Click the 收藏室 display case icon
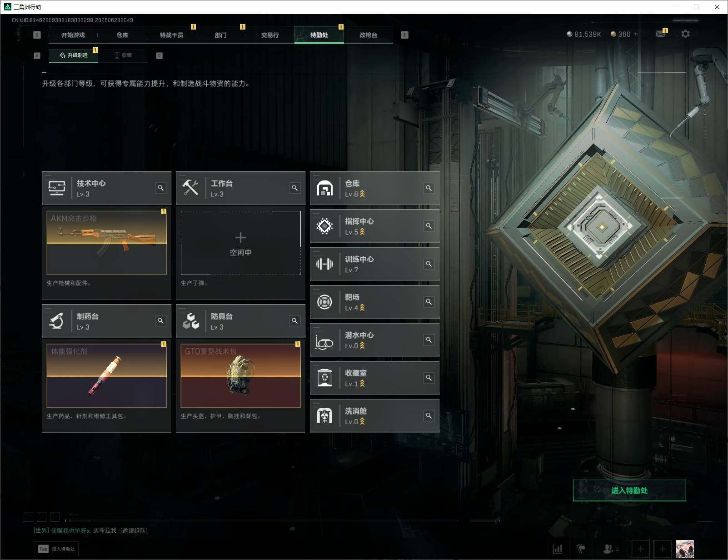The width and height of the screenshot is (728, 560). [324, 378]
